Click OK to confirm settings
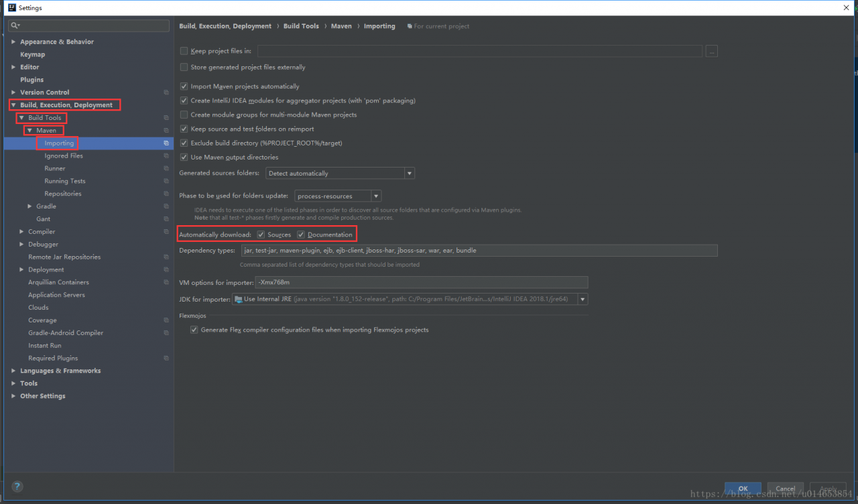This screenshot has width=858, height=504. point(743,489)
